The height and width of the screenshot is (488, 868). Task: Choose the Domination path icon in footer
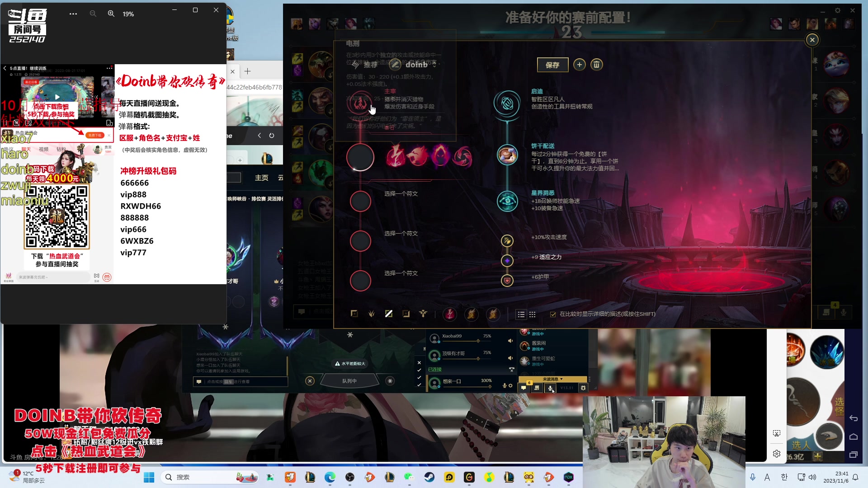(371, 314)
